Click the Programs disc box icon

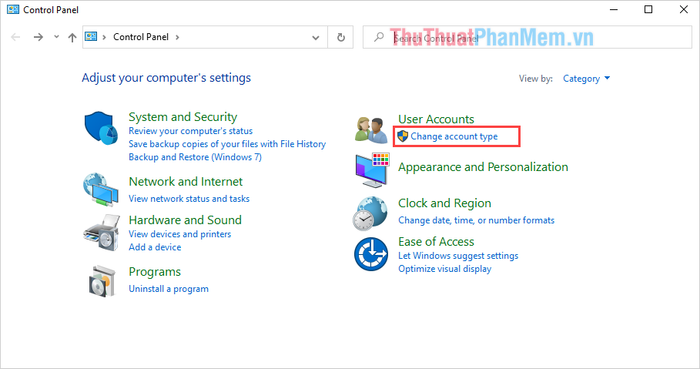102,281
